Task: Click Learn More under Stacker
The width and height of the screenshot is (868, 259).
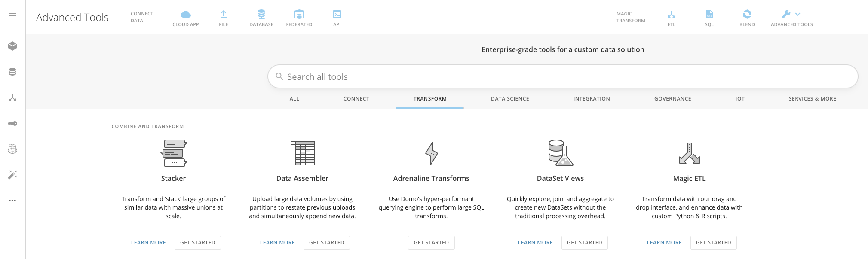Action: [x=148, y=243]
